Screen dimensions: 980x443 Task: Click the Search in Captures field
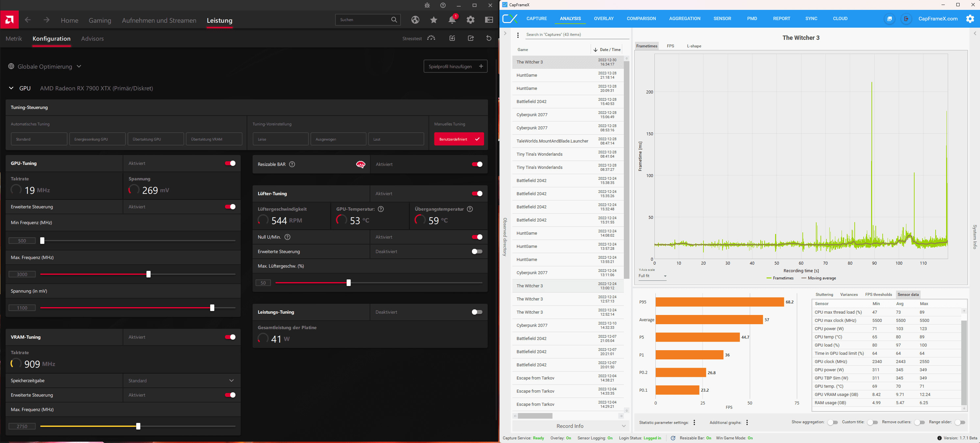[x=577, y=35]
